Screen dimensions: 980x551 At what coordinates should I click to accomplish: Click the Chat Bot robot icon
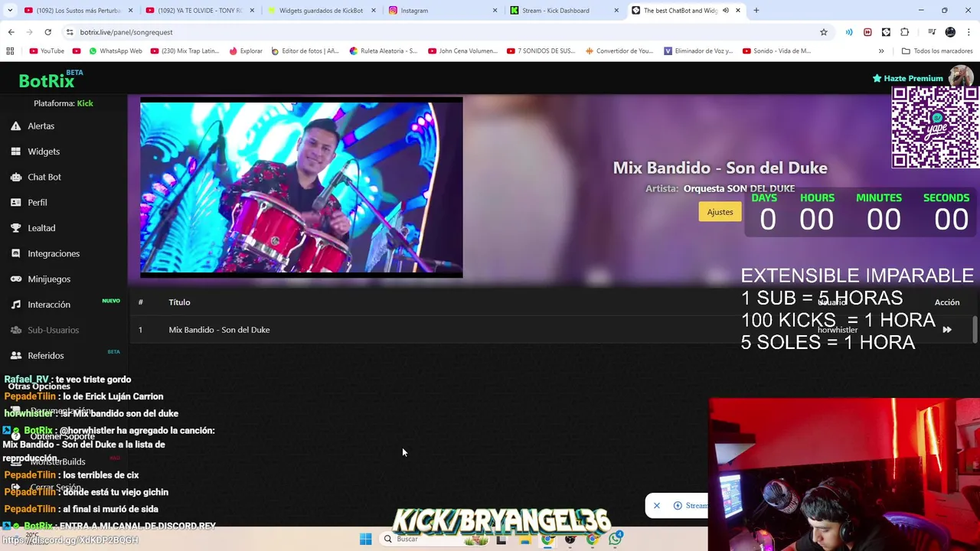(15, 177)
